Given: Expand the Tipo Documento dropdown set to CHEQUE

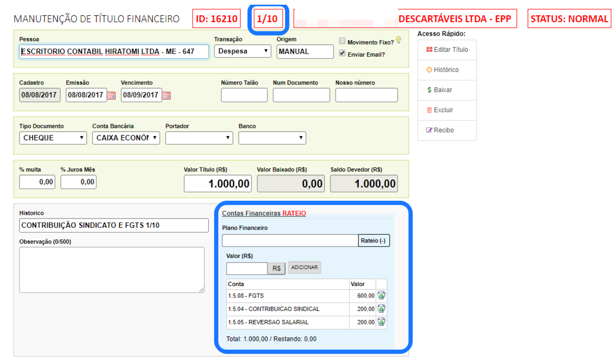Looking at the screenshot, I should [x=53, y=138].
